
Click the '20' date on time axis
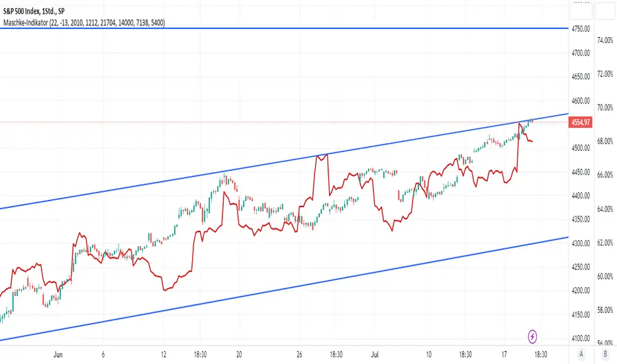click(x=239, y=355)
